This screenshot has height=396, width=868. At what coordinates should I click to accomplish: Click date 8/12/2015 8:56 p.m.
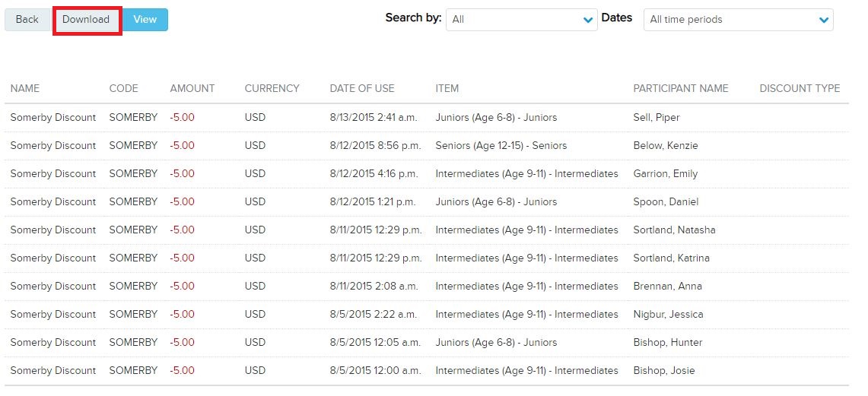[x=375, y=145]
